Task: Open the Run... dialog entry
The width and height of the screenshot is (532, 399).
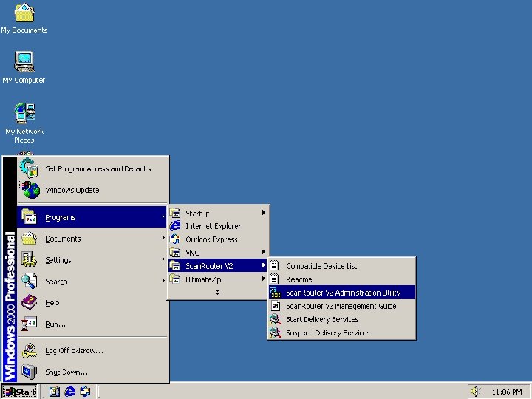Action: coord(92,324)
